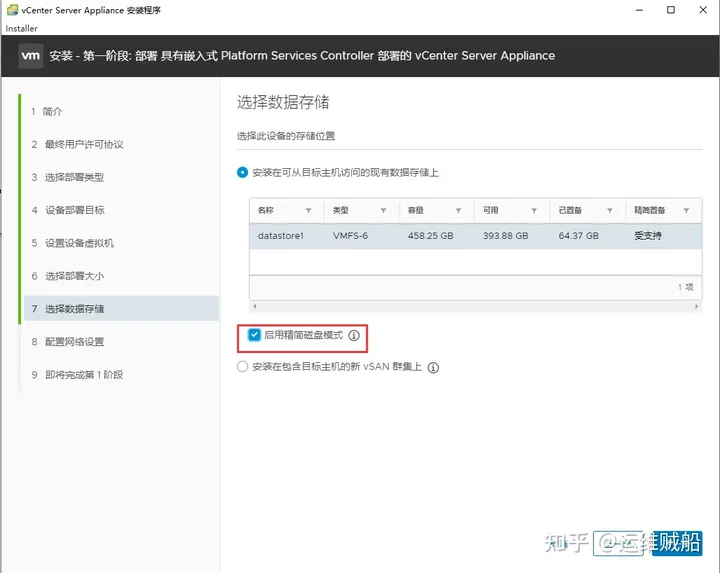Click the vm logo in header
This screenshot has width=720, height=573.
point(30,56)
